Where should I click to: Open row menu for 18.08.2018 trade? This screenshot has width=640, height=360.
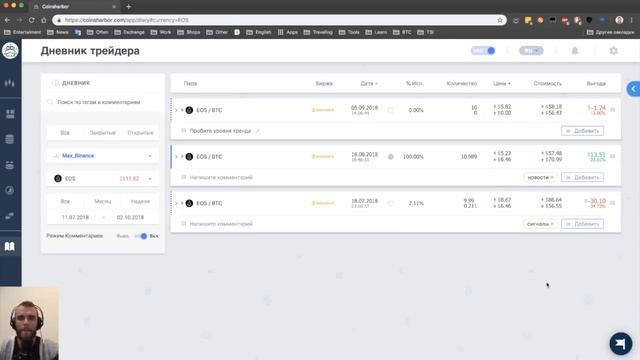click(613, 156)
